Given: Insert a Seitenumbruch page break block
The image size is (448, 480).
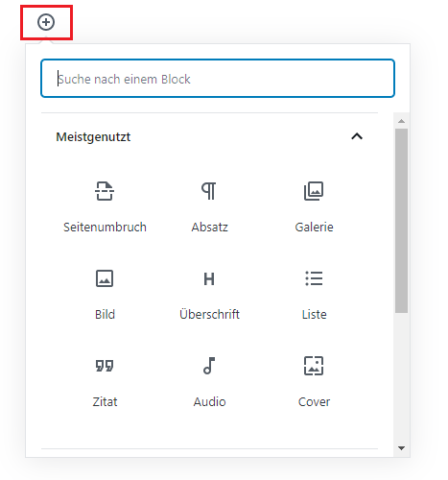Looking at the screenshot, I should pos(105,206).
